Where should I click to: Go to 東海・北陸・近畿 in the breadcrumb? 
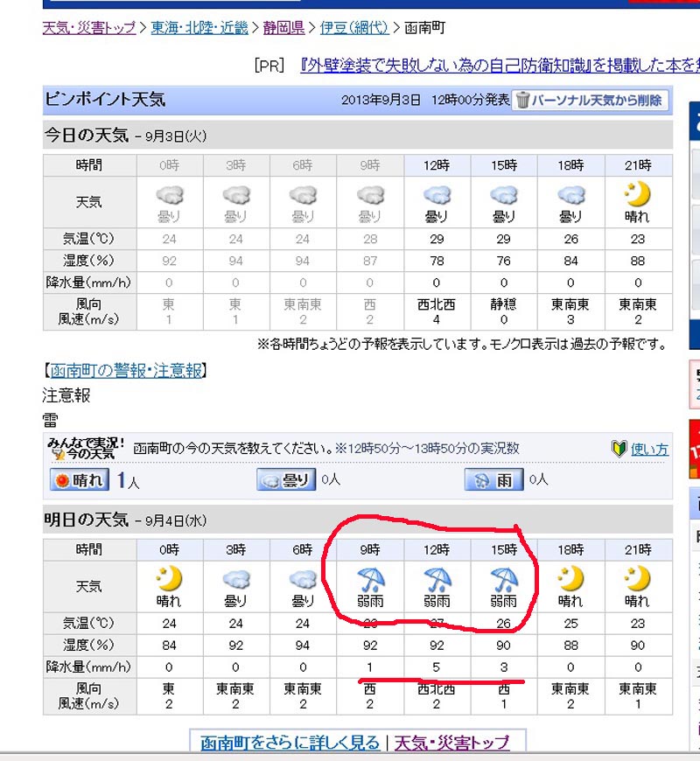coord(199,28)
